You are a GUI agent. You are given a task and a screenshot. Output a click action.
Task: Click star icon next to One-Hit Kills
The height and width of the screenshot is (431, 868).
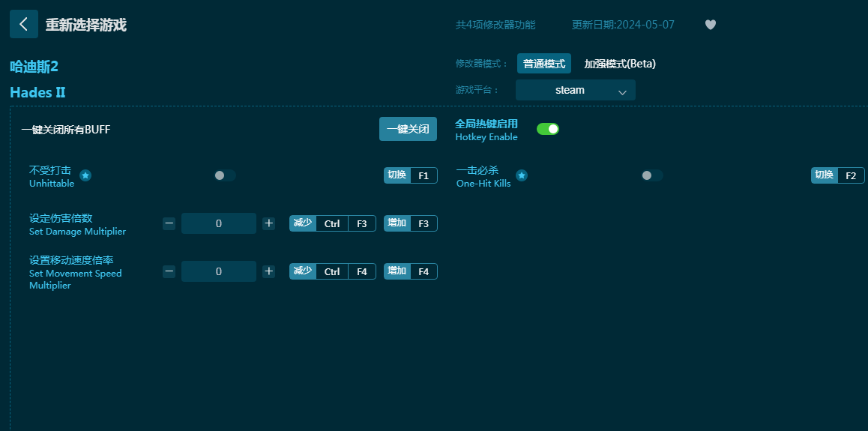click(x=522, y=175)
